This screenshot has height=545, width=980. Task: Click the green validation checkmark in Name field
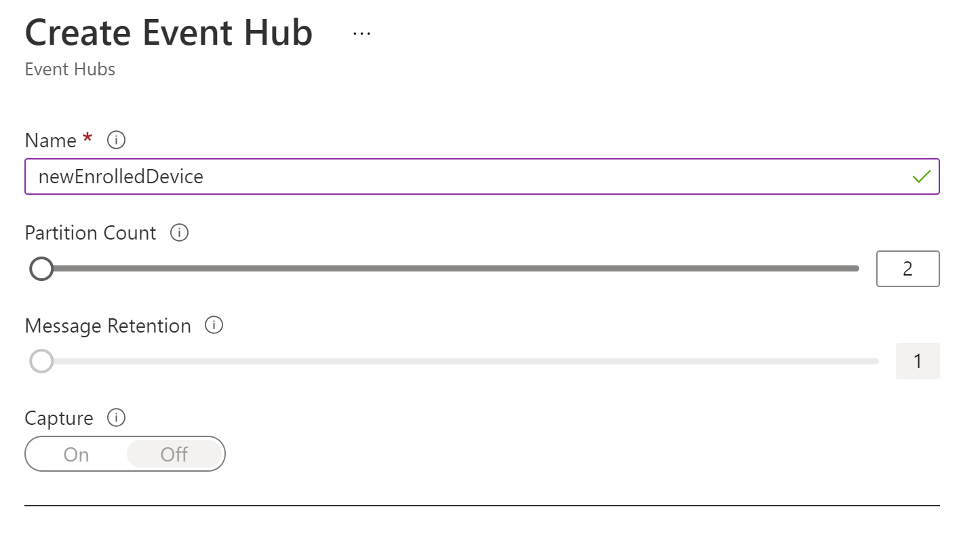[921, 176]
